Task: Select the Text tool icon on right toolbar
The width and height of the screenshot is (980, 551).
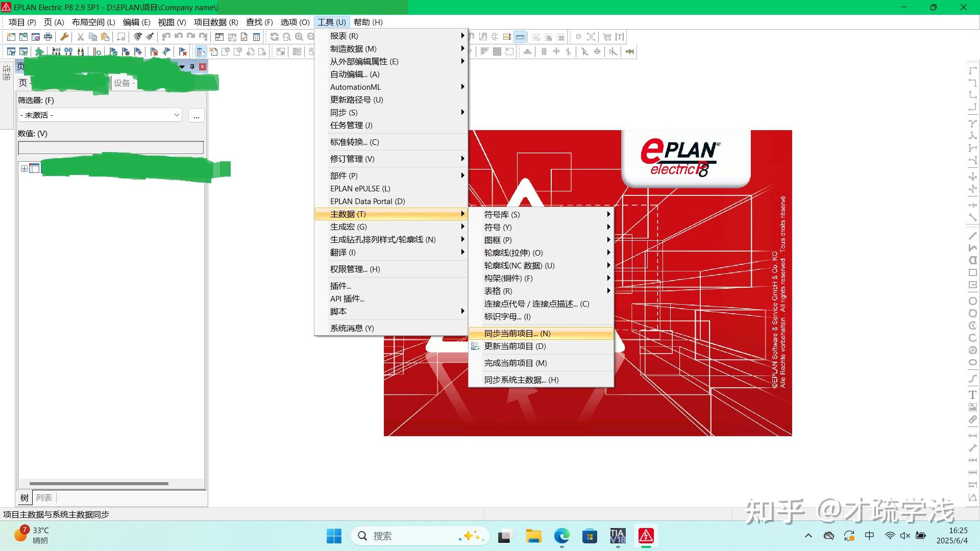Action: click(x=972, y=395)
